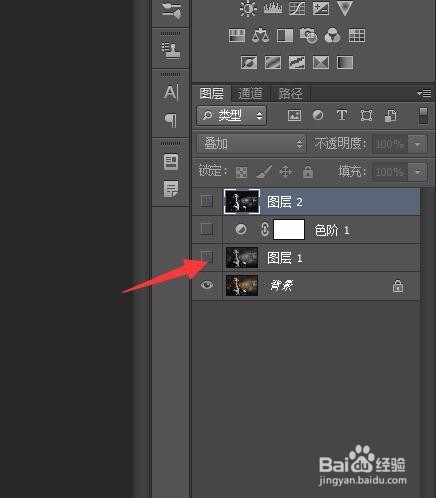Image resolution: width=436 pixels, height=498 pixels.
Task: Add an Exposure adjustment (plus/minus icon)
Action: 321,8
